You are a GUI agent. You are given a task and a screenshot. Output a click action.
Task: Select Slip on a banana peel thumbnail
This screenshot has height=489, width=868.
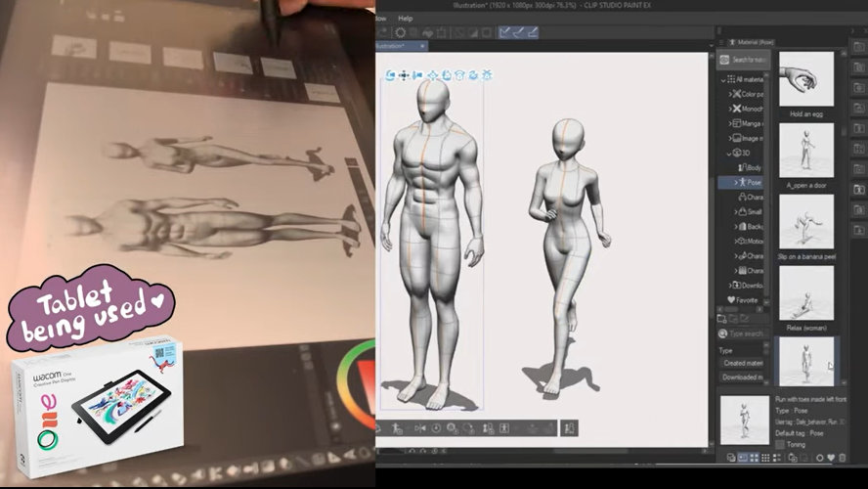click(806, 221)
